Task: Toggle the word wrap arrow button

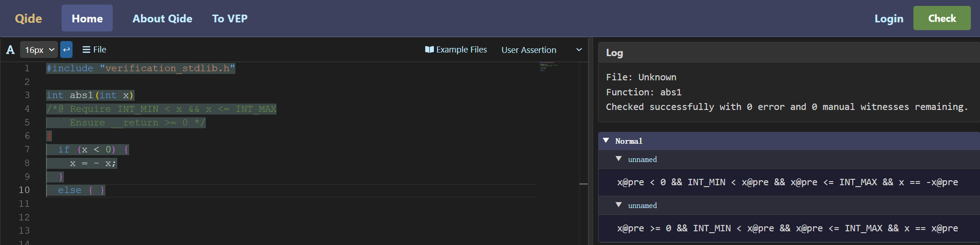Action: tap(67, 50)
